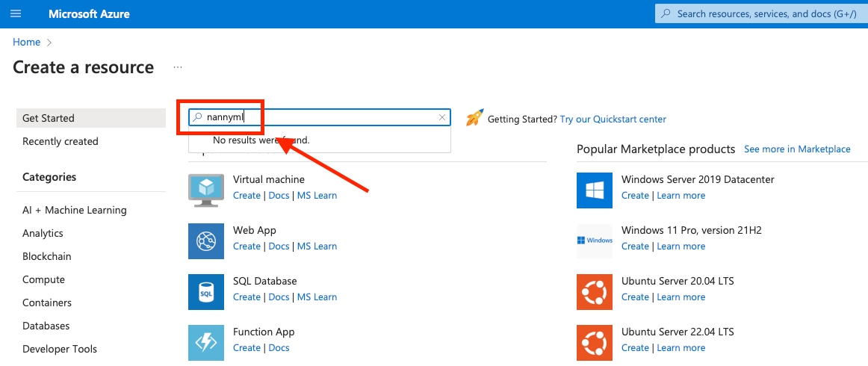Click the SQL Database icon
Screen dimensions: 868x366
point(206,291)
